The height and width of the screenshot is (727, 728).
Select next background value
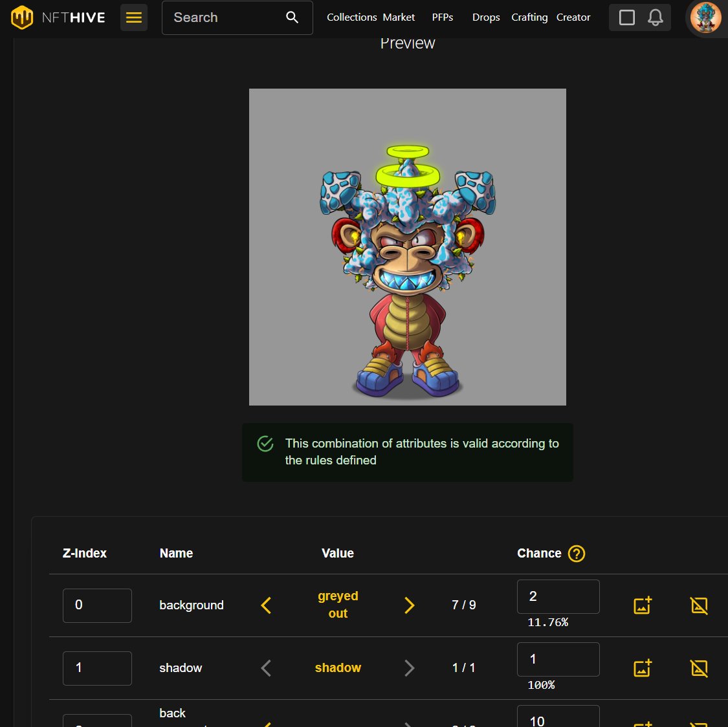pos(409,605)
